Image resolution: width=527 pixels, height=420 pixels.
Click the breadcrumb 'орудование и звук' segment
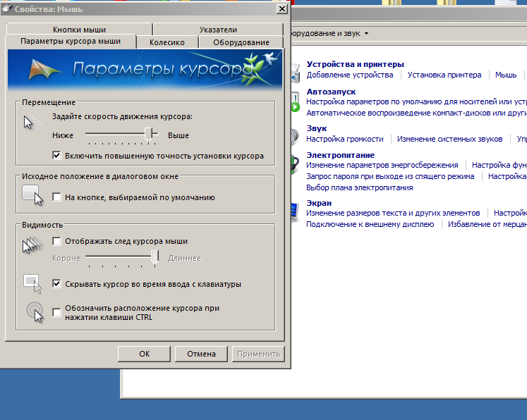tap(326, 34)
